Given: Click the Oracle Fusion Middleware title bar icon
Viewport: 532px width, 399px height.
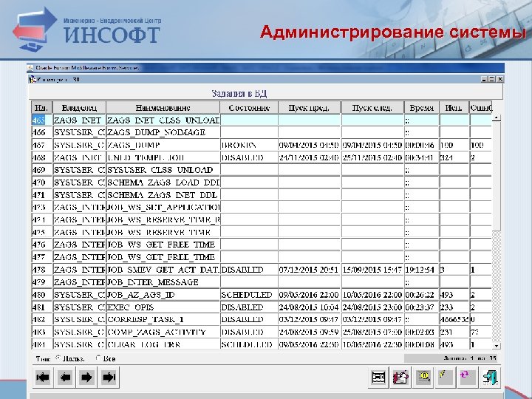Looking at the screenshot, I should click(x=31, y=68).
